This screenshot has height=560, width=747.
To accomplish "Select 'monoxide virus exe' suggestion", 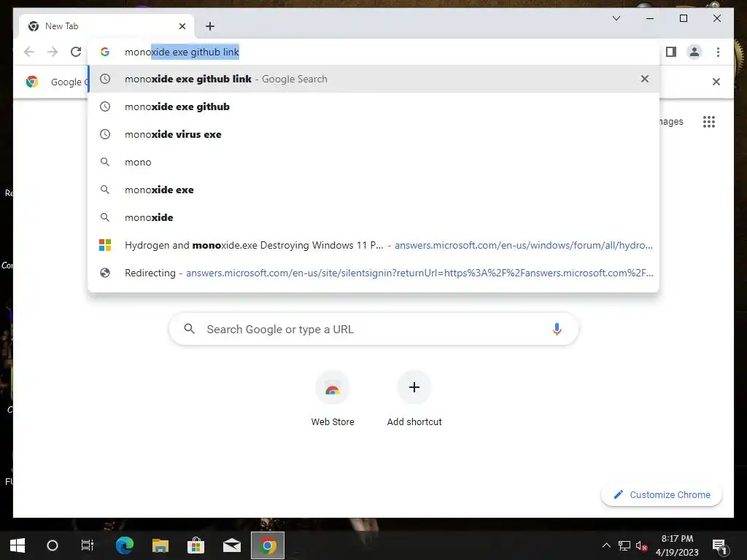I will coord(374,134).
